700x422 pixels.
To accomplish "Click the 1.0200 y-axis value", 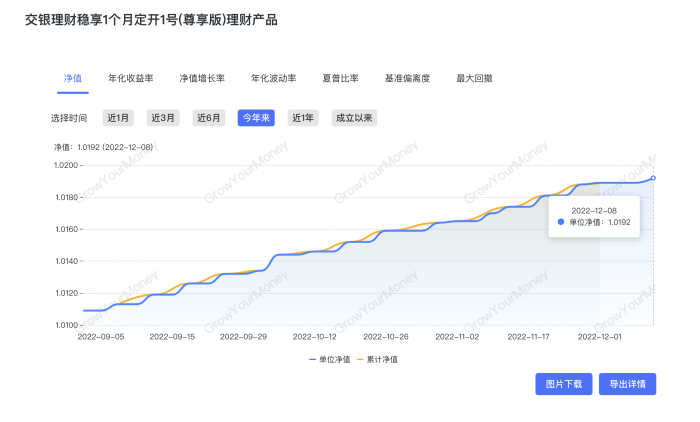I will coord(66,165).
